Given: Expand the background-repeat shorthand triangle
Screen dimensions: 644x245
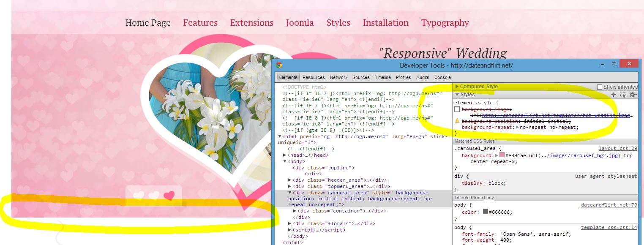Looking at the screenshot, I should click(517, 127).
